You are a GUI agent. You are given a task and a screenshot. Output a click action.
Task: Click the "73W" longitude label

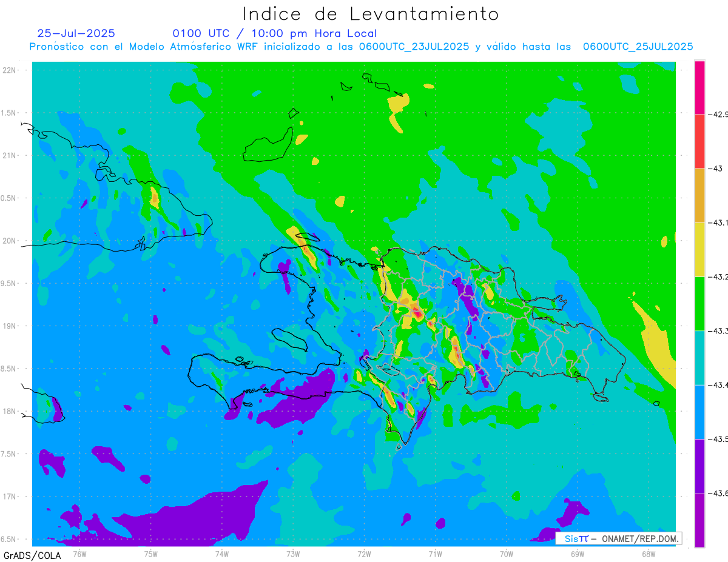pos(293,554)
